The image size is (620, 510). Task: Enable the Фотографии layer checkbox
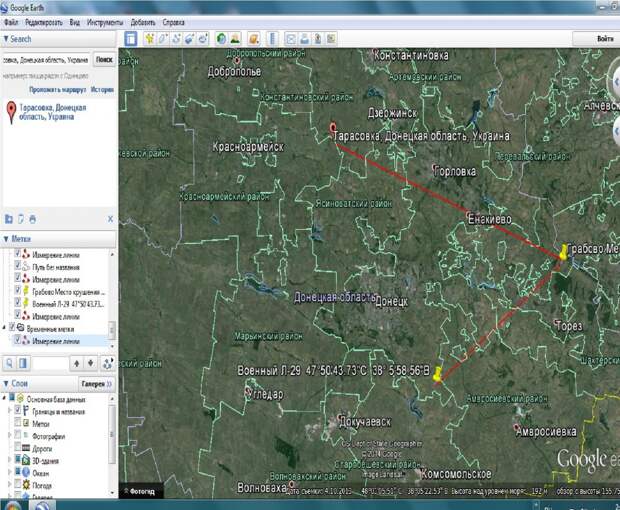coord(17,434)
